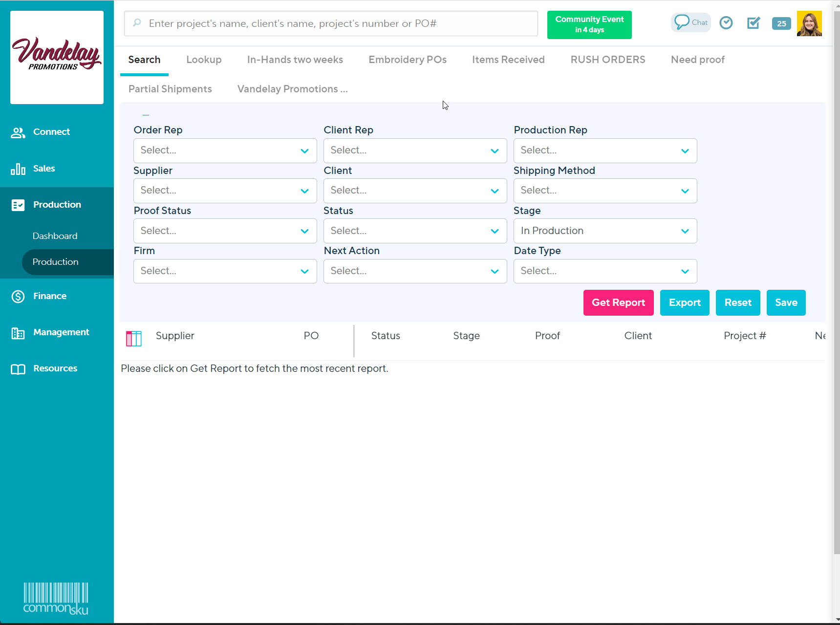
Task: Expand the Shipping Method dropdown
Action: coord(605,191)
